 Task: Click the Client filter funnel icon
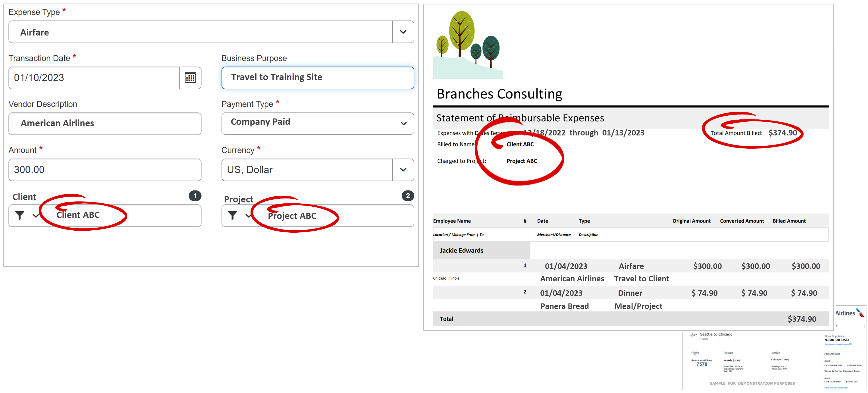tap(19, 216)
